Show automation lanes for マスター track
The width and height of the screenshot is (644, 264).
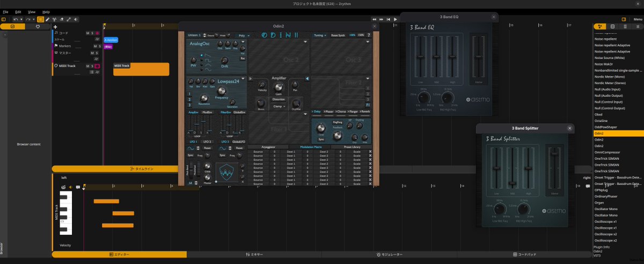point(97,59)
